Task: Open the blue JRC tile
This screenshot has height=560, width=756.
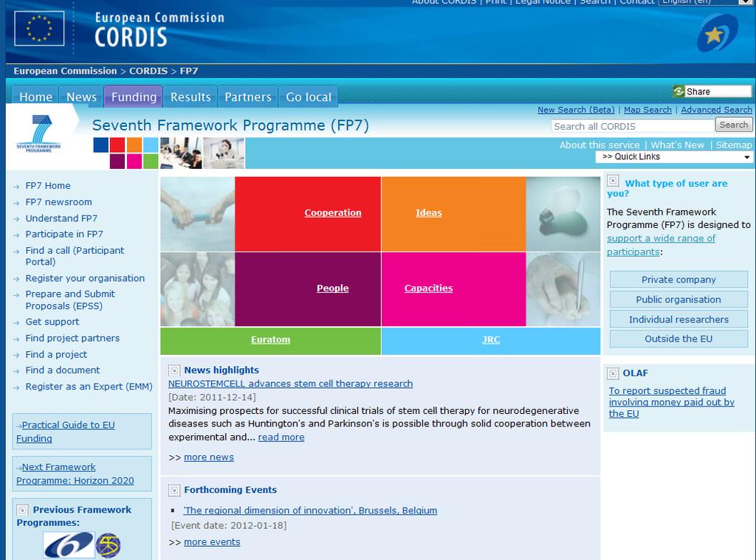Action: tap(491, 341)
